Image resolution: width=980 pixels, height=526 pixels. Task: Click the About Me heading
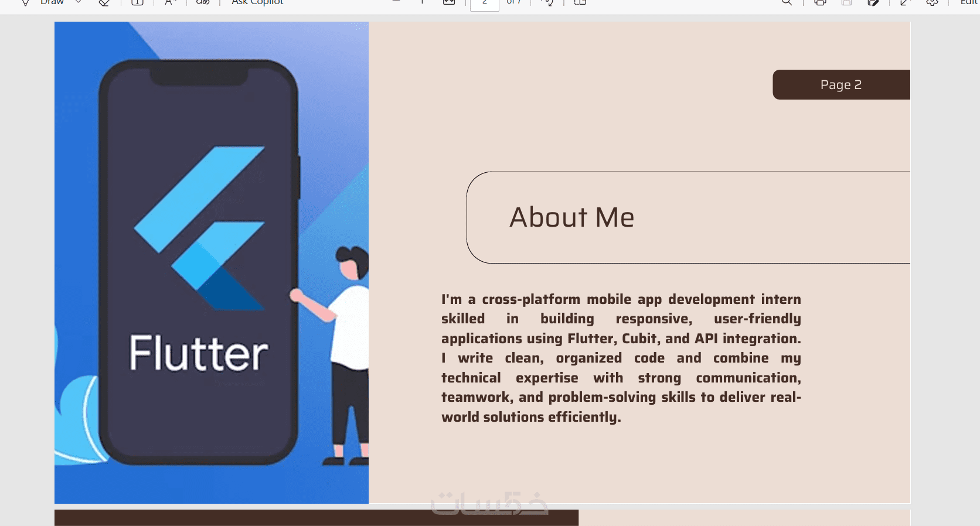tap(572, 217)
